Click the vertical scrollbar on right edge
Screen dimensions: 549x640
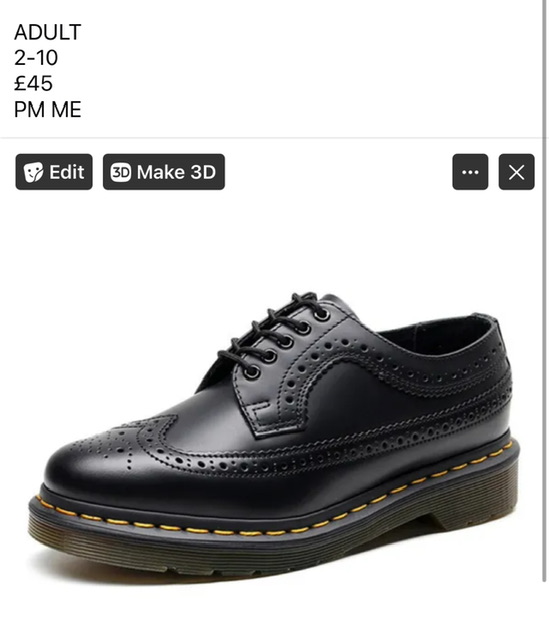point(544,290)
